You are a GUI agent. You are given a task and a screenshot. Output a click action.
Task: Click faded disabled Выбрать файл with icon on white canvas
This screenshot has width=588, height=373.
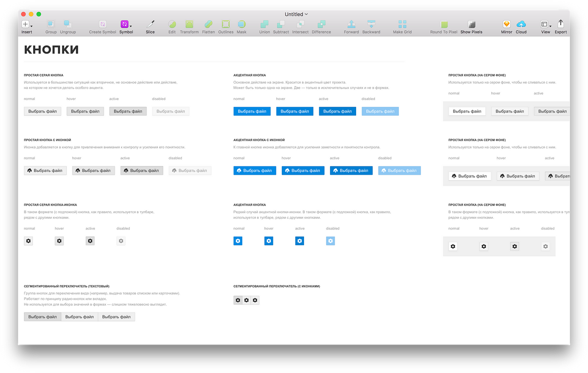pos(190,171)
